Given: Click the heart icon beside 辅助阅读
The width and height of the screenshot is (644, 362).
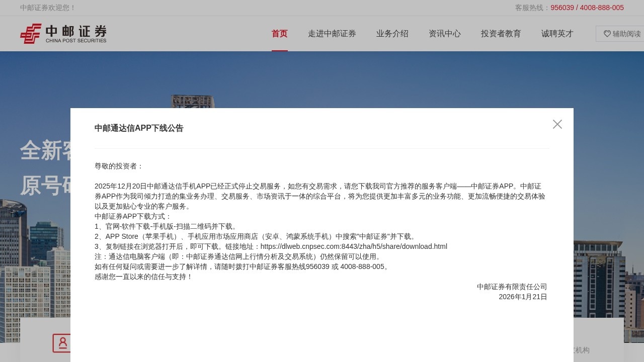Looking at the screenshot, I should [x=606, y=34].
